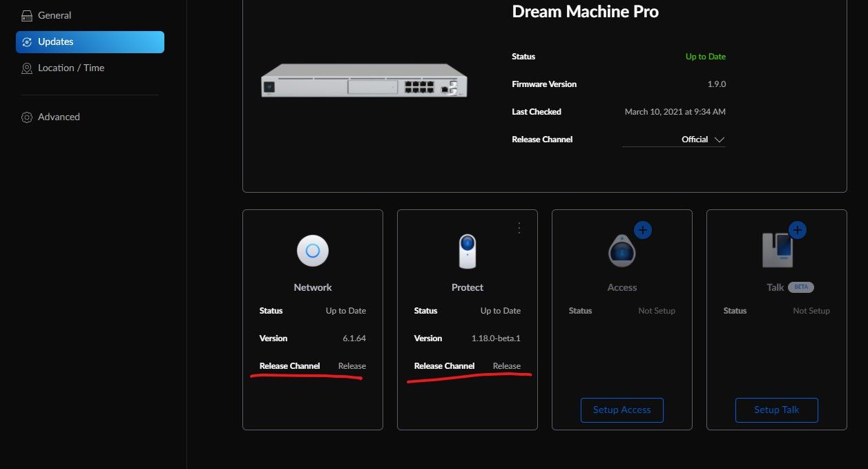868x469 pixels.
Task: Click the Protect camera icon
Action: click(467, 251)
